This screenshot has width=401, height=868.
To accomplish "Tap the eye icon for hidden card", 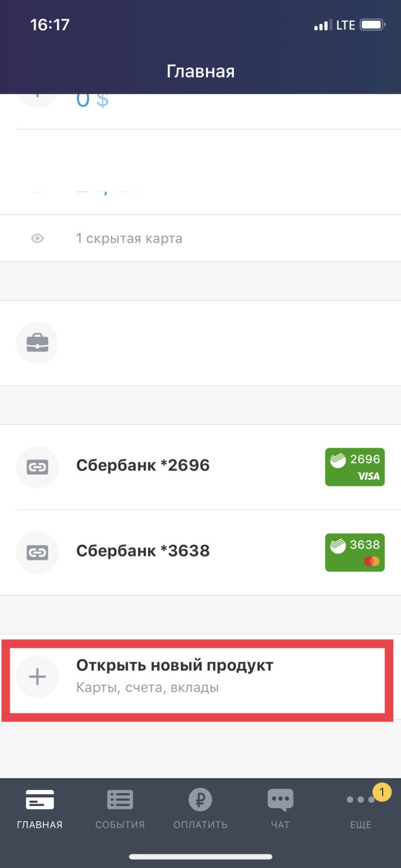I will pos(37,238).
